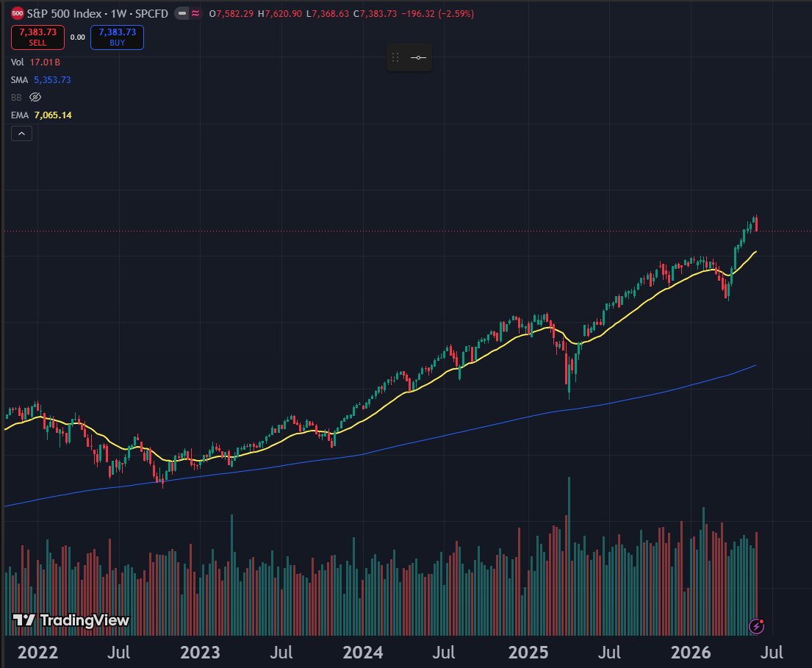The image size is (812, 668).
Task: Click the 2025 time axis label
Action: tap(528, 652)
